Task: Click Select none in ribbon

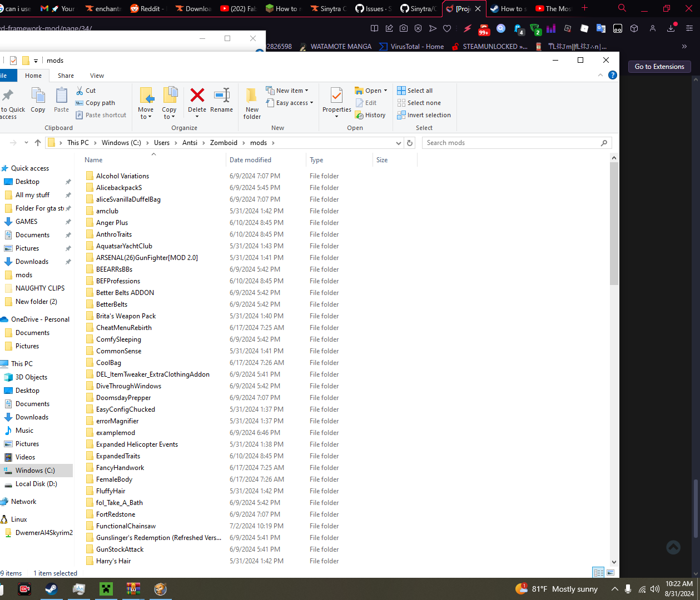Action: [419, 103]
